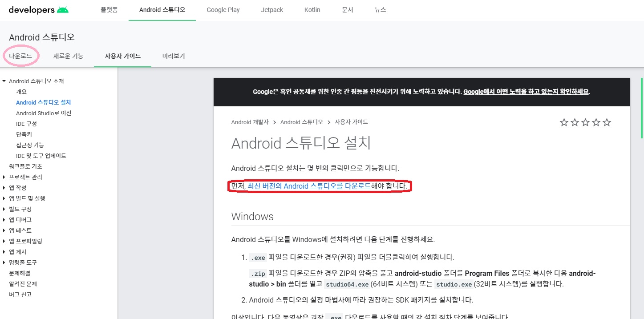This screenshot has height=319, width=644.
Task: Click the Android 스튜디오 breadcrumb
Action: tap(302, 122)
